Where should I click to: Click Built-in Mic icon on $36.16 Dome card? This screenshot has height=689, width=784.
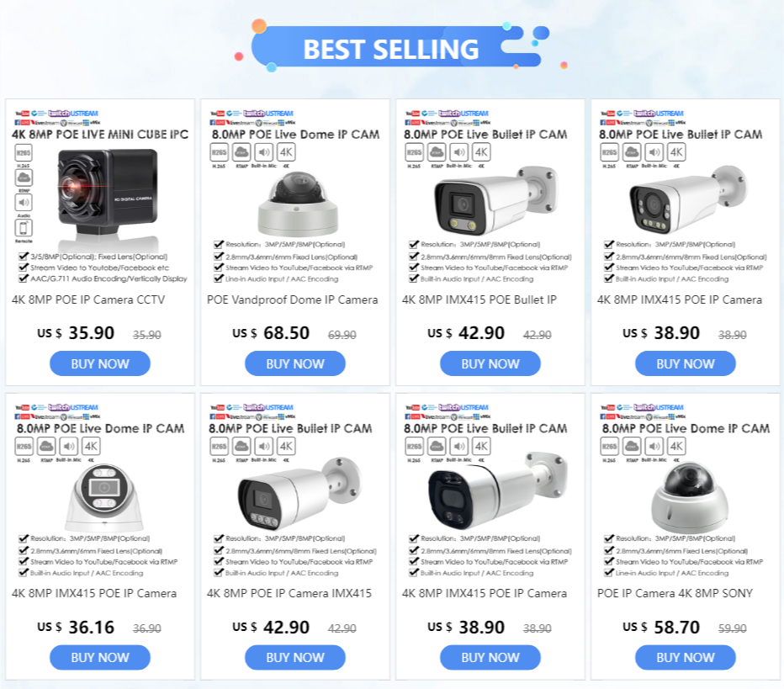[x=69, y=446]
